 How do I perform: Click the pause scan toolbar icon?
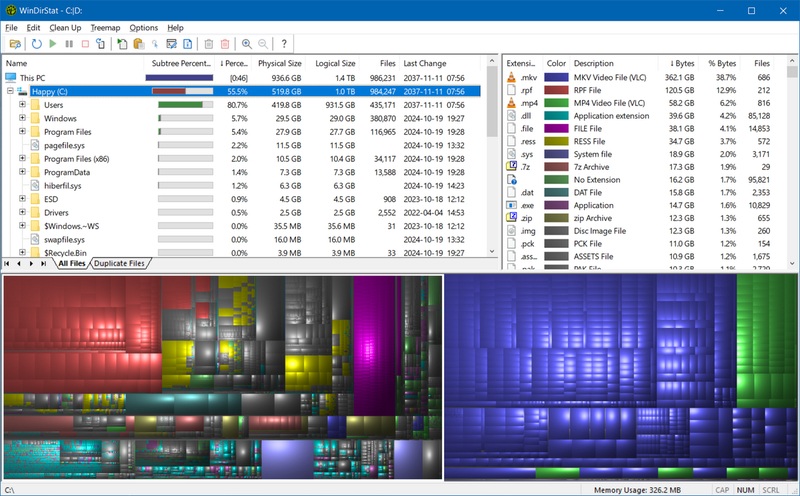click(69, 44)
